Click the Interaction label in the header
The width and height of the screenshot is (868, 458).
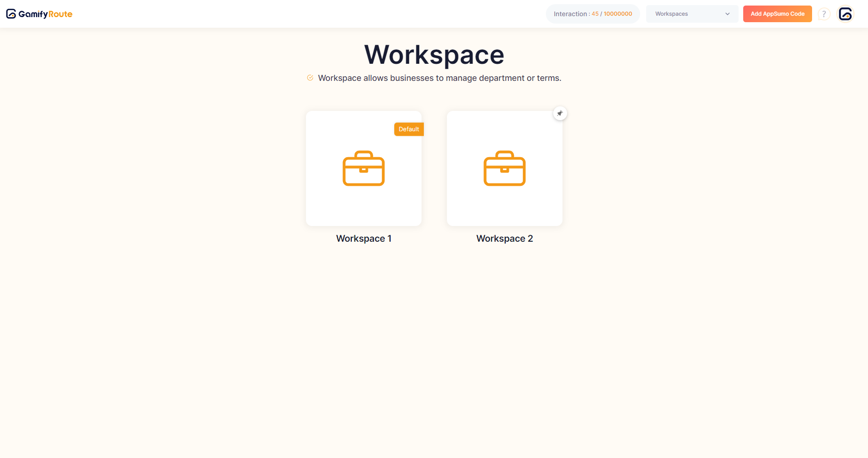pyautogui.click(x=570, y=14)
